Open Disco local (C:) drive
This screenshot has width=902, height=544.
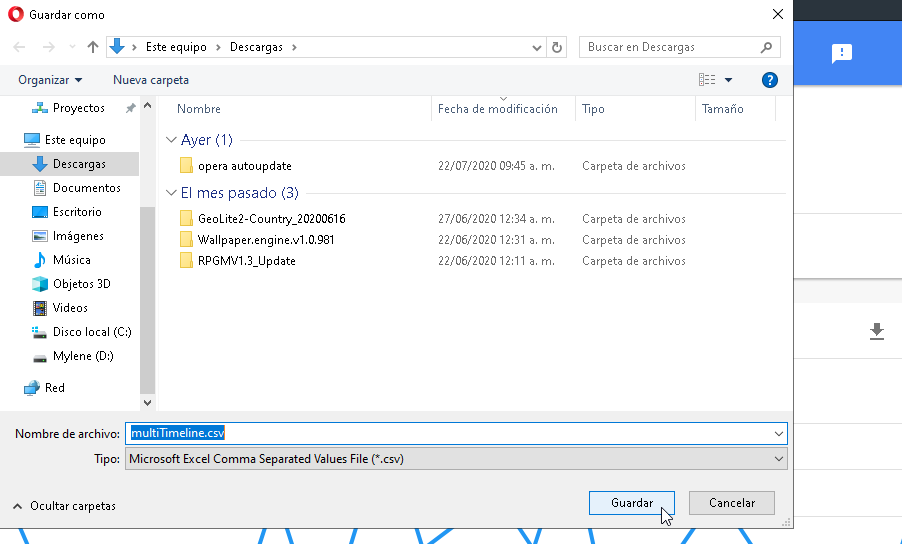coord(92,332)
